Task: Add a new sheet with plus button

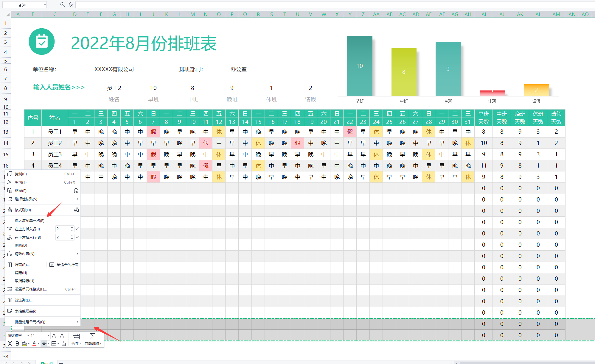Action: 61,363
